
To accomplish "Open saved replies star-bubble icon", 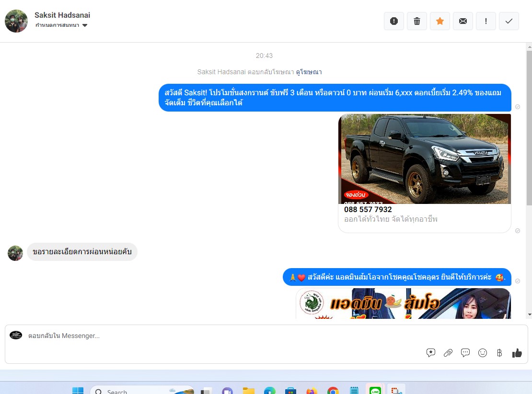I will tap(430, 353).
